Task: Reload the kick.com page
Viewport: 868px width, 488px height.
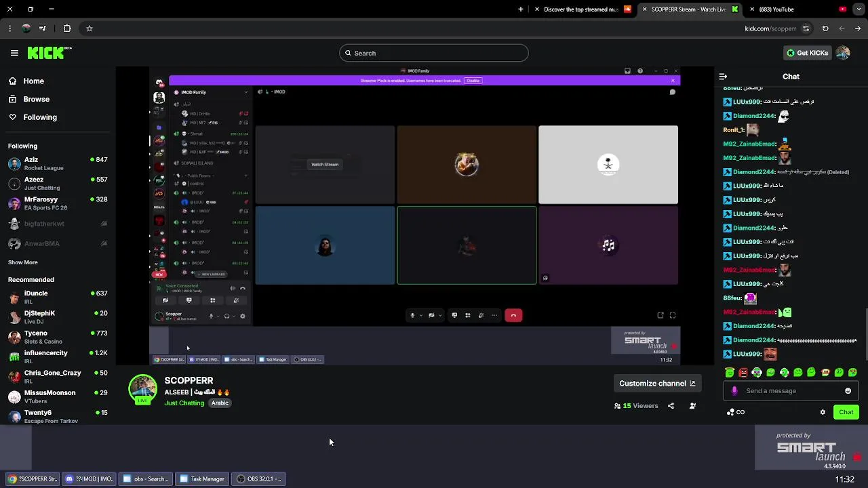Action: pyautogui.click(x=825, y=28)
